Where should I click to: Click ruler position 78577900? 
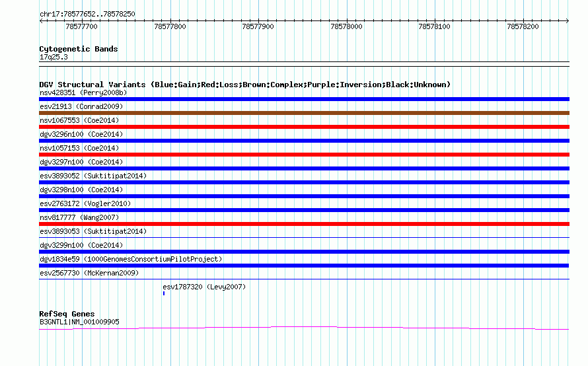258,26
